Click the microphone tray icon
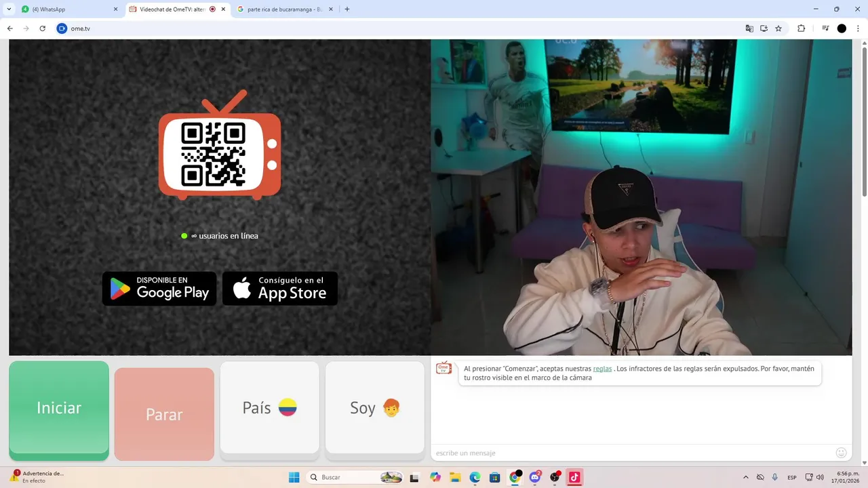 point(775,477)
